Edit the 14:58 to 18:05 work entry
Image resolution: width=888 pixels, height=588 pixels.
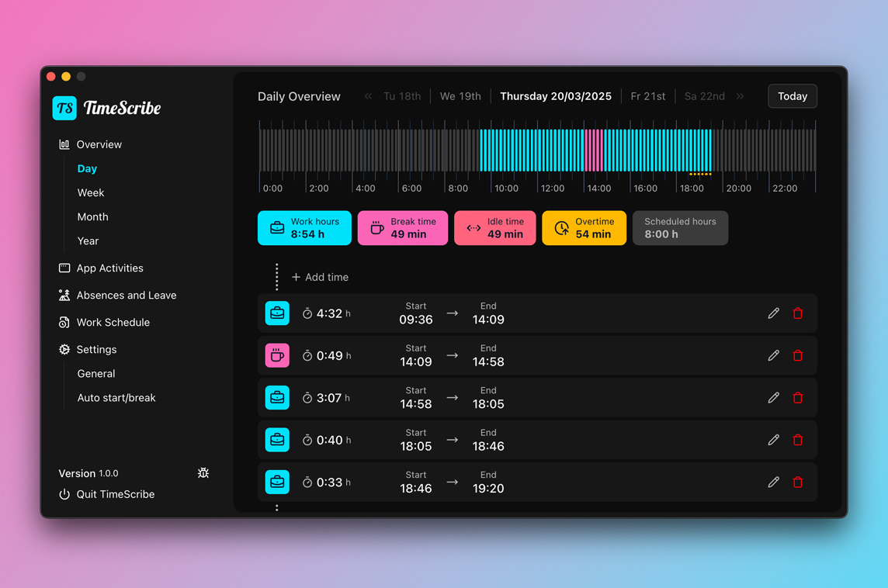773,398
